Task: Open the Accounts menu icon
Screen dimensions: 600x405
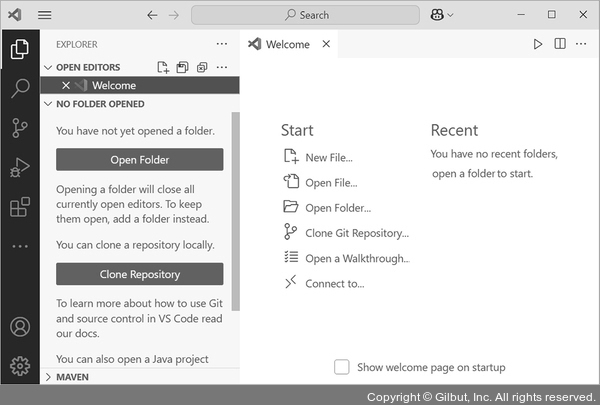Action: [x=19, y=327]
